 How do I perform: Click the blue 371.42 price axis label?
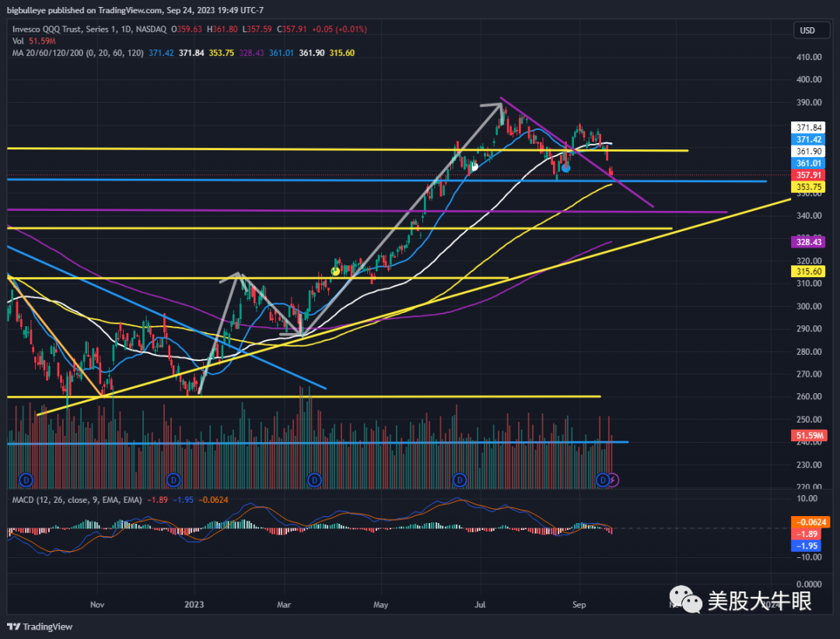(808, 139)
